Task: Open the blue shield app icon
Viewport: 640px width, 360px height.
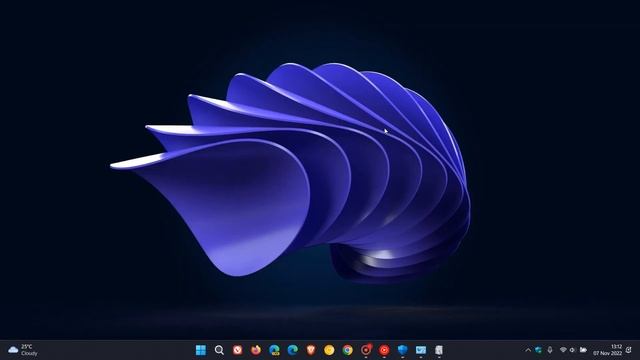Action: coord(402,350)
